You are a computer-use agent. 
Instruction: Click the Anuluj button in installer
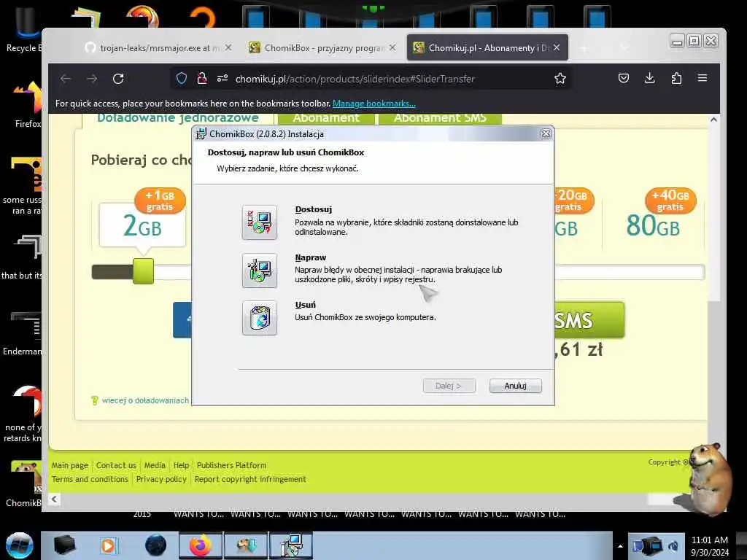[x=515, y=386]
